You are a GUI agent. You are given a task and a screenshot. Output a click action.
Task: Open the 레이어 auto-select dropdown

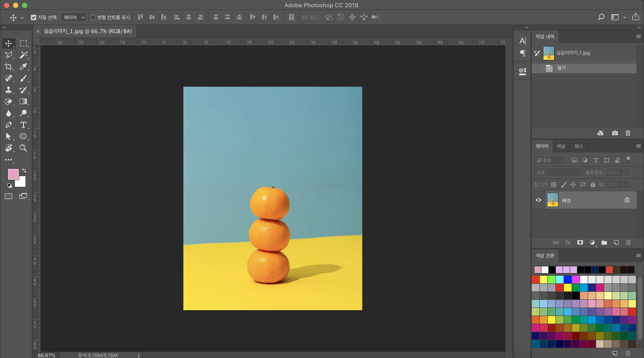(x=74, y=17)
